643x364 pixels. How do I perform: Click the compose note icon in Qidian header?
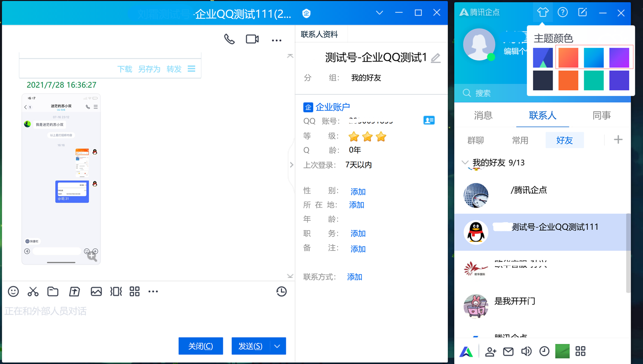[x=583, y=12]
